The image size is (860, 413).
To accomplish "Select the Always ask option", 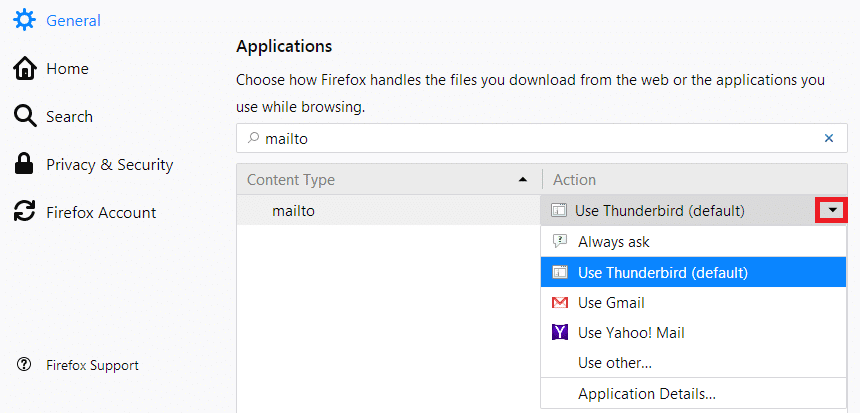I will tap(614, 241).
